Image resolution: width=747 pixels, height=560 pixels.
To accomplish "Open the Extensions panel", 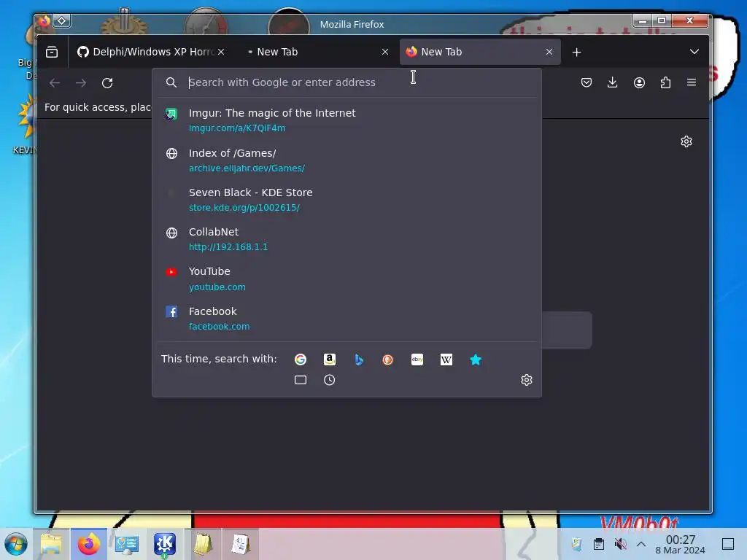I will click(x=665, y=82).
